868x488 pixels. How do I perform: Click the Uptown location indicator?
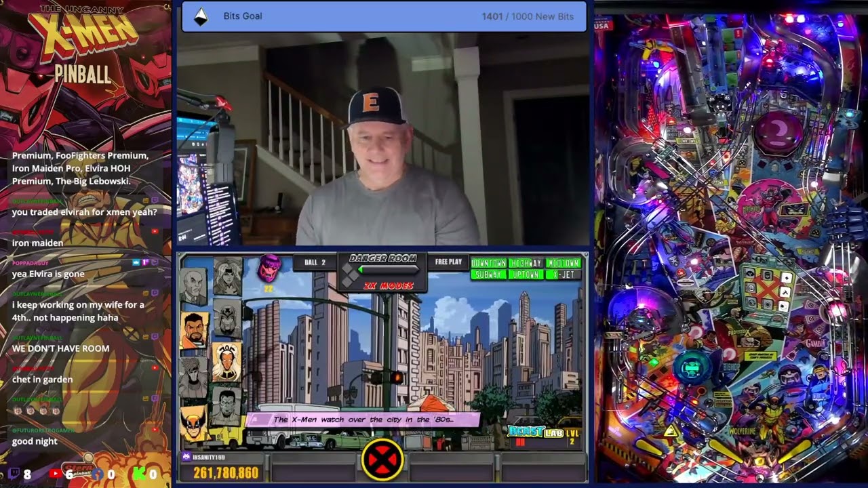coord(526,274)
